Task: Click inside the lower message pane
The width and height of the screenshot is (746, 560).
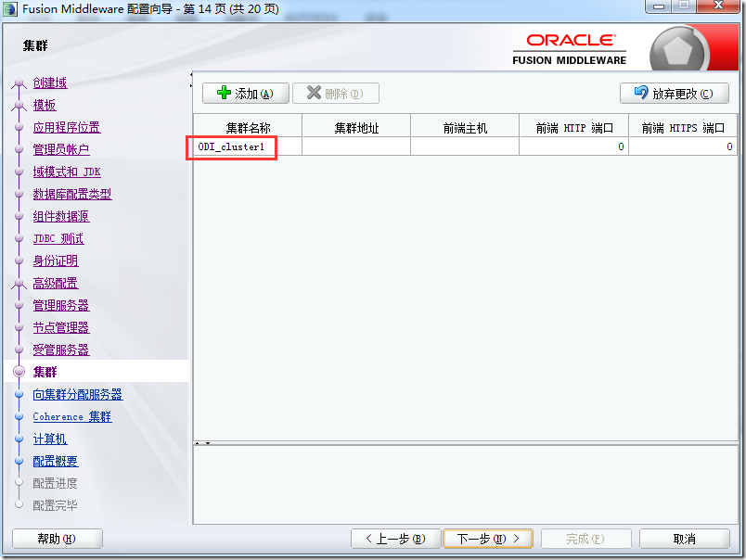Action: 465,484
